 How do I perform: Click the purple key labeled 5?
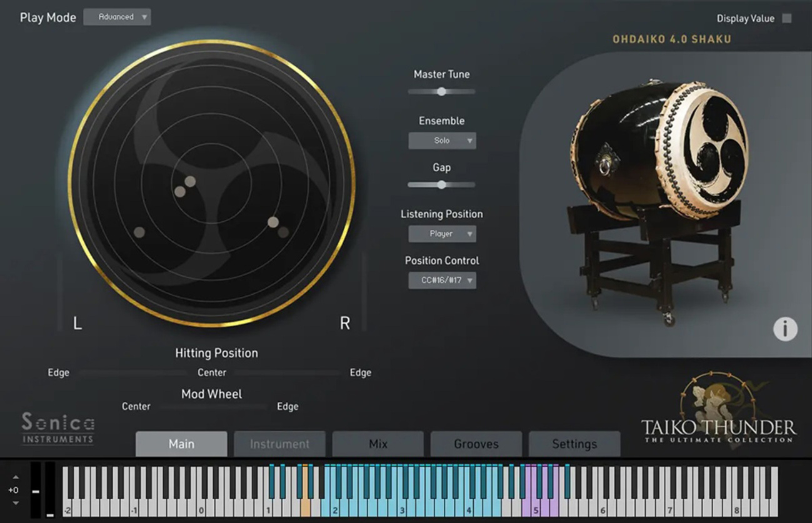click(x=536, y=506)
